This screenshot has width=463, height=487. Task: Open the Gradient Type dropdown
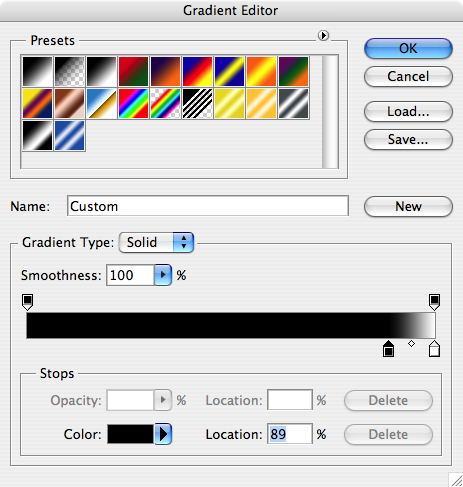156,242
